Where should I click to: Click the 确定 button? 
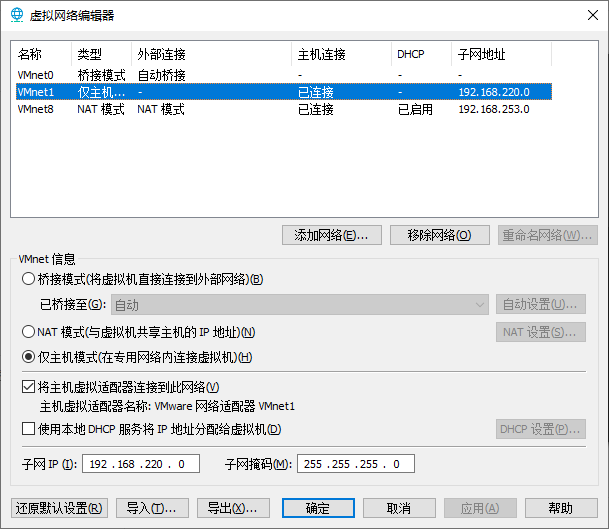click(x=318, y=508)
